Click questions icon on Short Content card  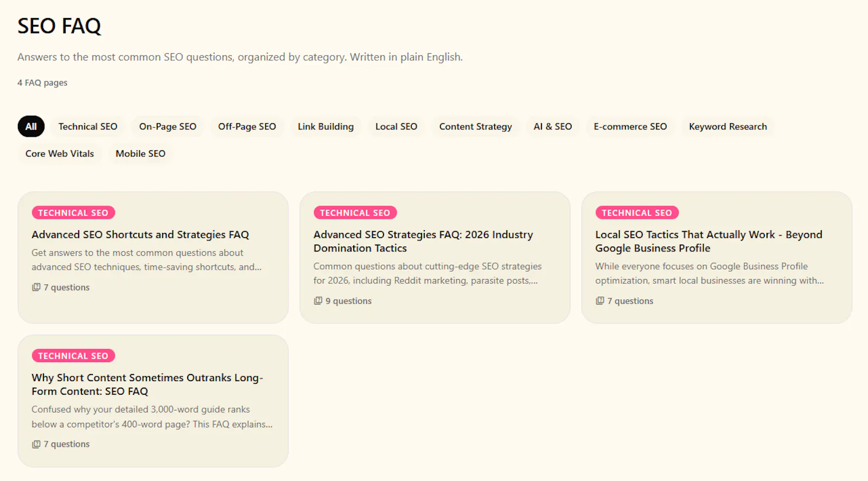(x=36, y=444)
